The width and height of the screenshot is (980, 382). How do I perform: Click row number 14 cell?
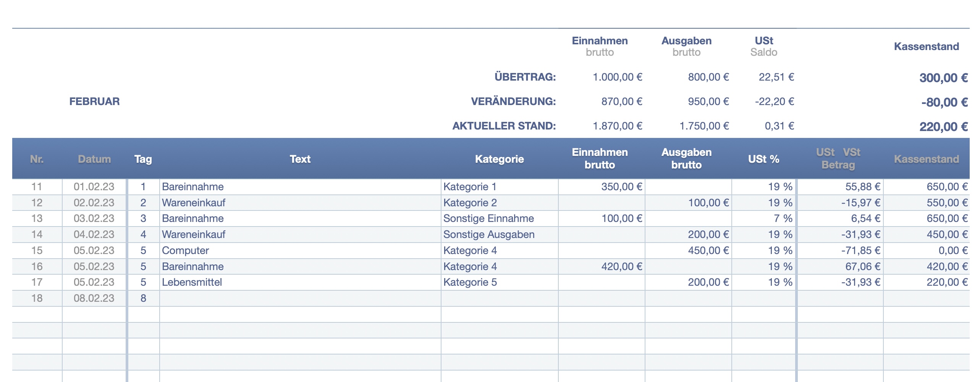pos(37,235)
